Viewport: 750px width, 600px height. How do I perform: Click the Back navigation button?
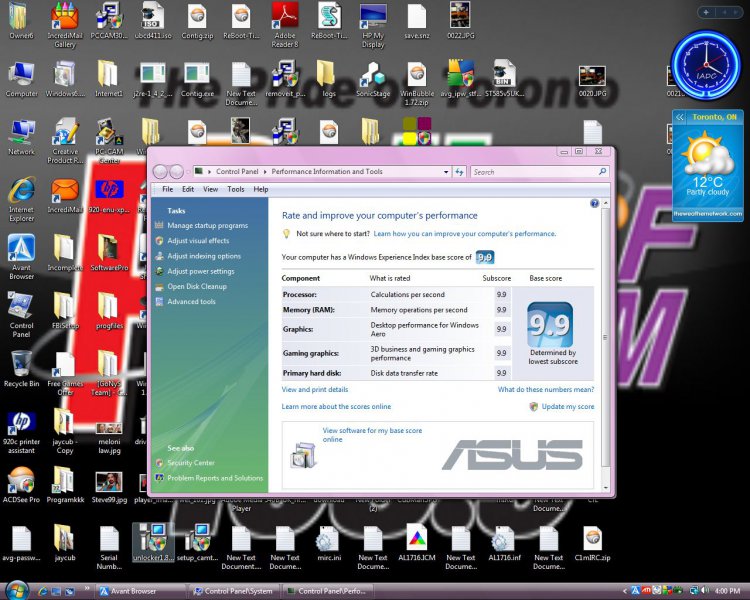[x=160, y=171]
